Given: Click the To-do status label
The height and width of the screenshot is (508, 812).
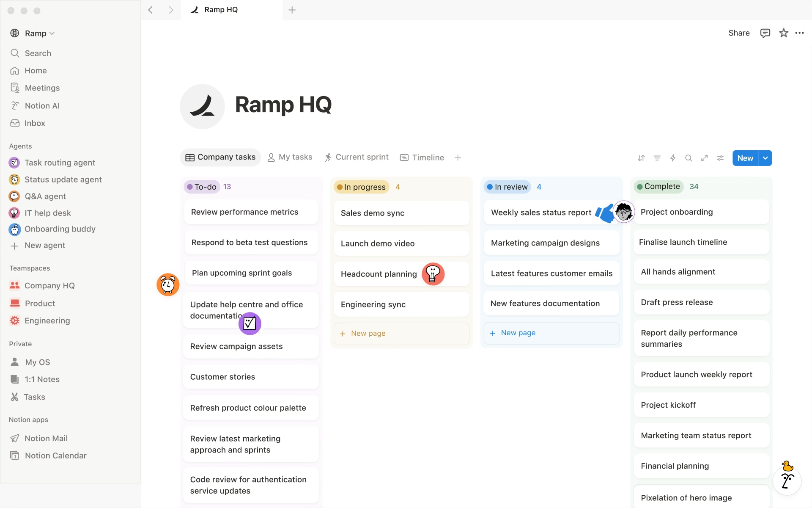Looking at the screenshot, I should click(x=202, y=187).
